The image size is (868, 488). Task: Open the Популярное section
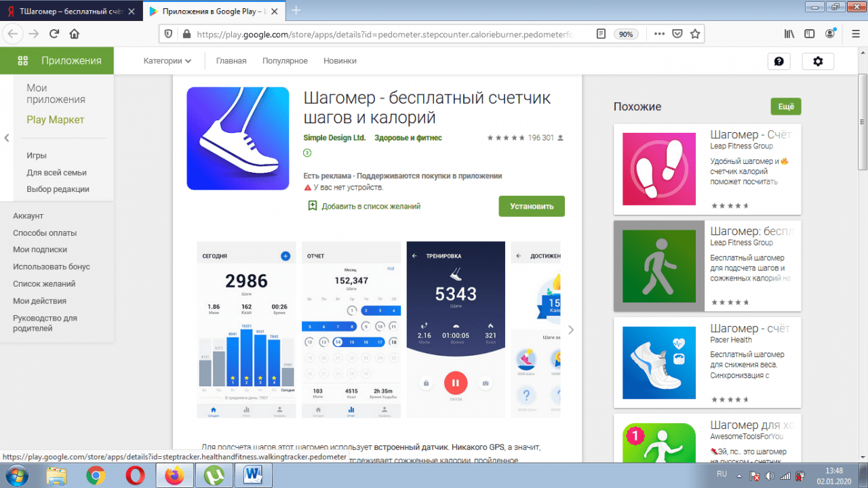coord(285,61)
